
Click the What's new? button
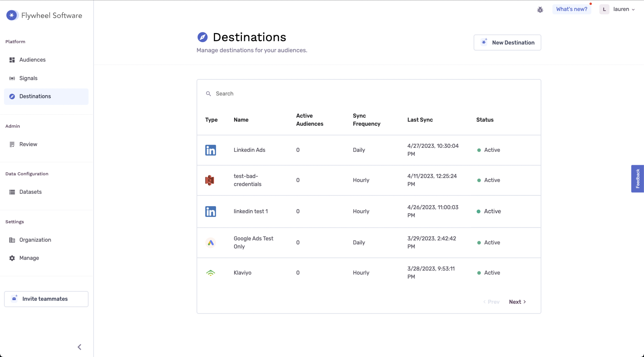(x=572, y=9)
